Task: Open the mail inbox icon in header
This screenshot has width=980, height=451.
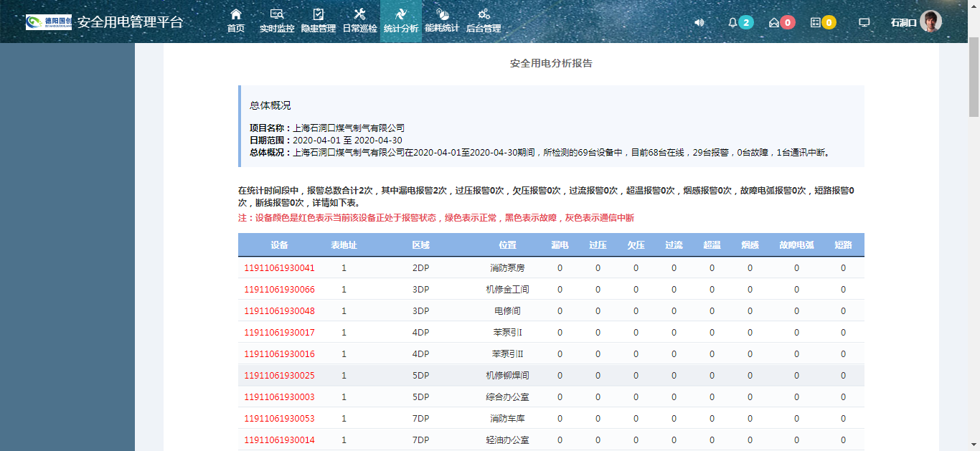Action: point(774,22)
